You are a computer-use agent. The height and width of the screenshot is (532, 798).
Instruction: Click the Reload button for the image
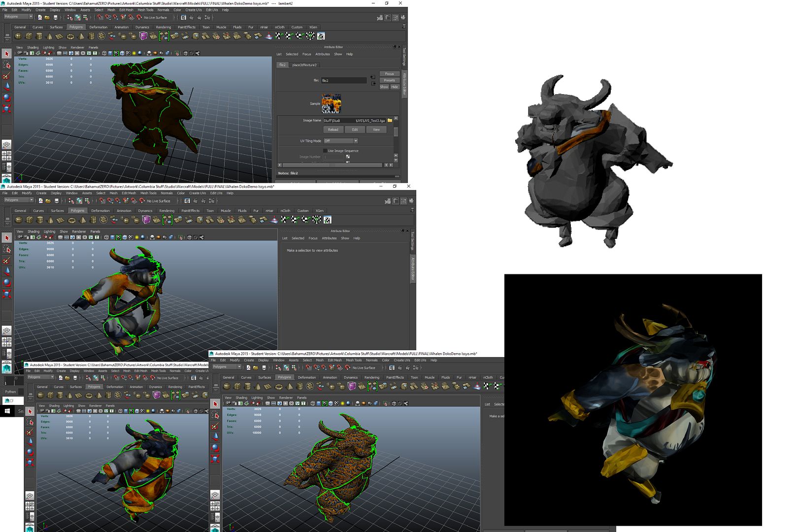pyautogui.click(x=333, y=130)
